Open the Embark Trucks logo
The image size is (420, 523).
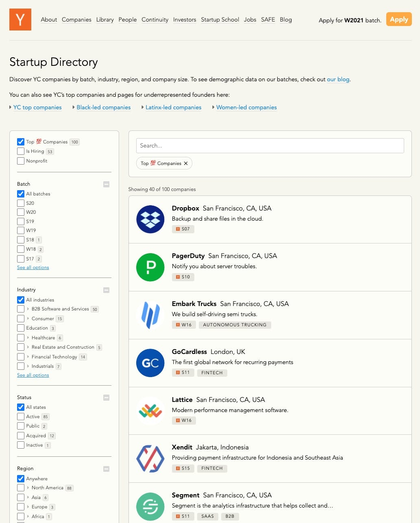coord(150,315)
